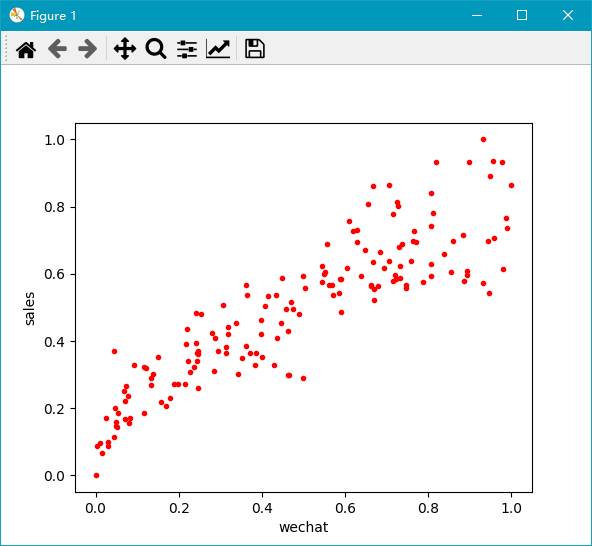Click the 'sales' y-axis label
This screenshot has width=592, height=546.
click(x=29, y=308)
